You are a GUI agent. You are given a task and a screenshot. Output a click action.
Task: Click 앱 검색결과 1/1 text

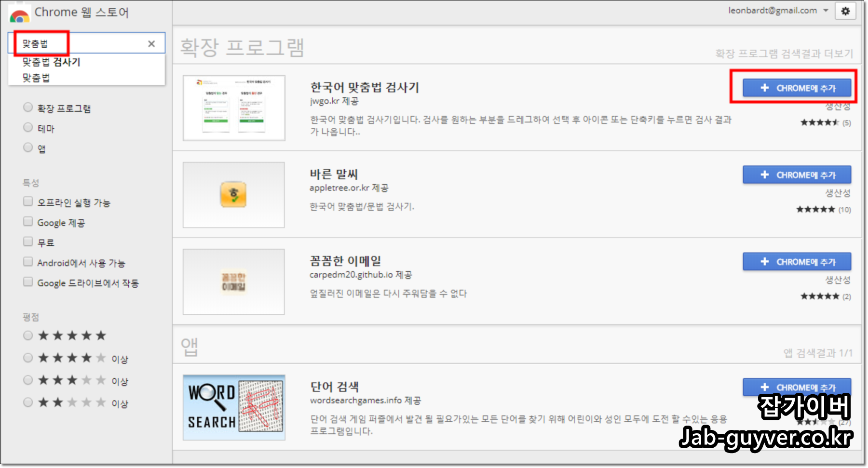(818, 353)
